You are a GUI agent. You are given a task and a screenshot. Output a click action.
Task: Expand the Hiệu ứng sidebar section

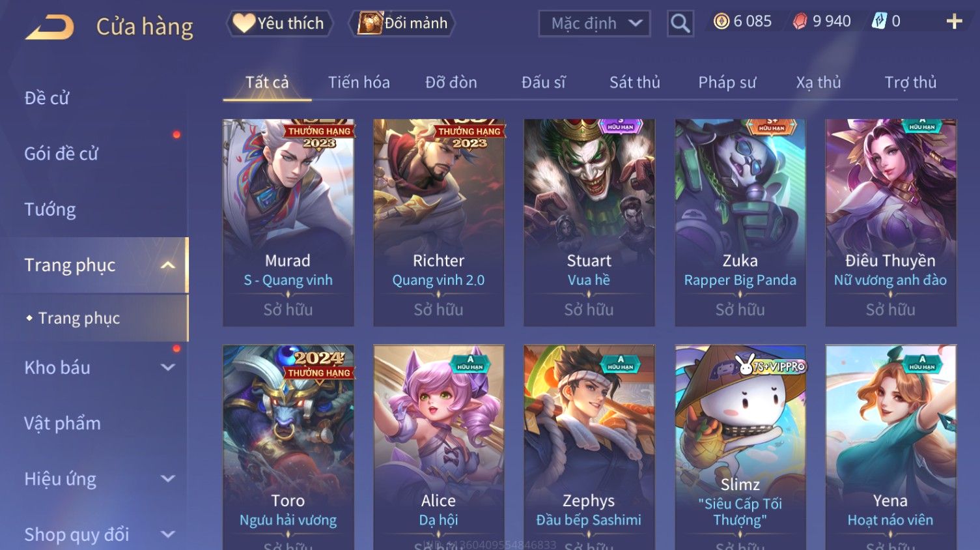pyautogui.click(x=168, y=479)
